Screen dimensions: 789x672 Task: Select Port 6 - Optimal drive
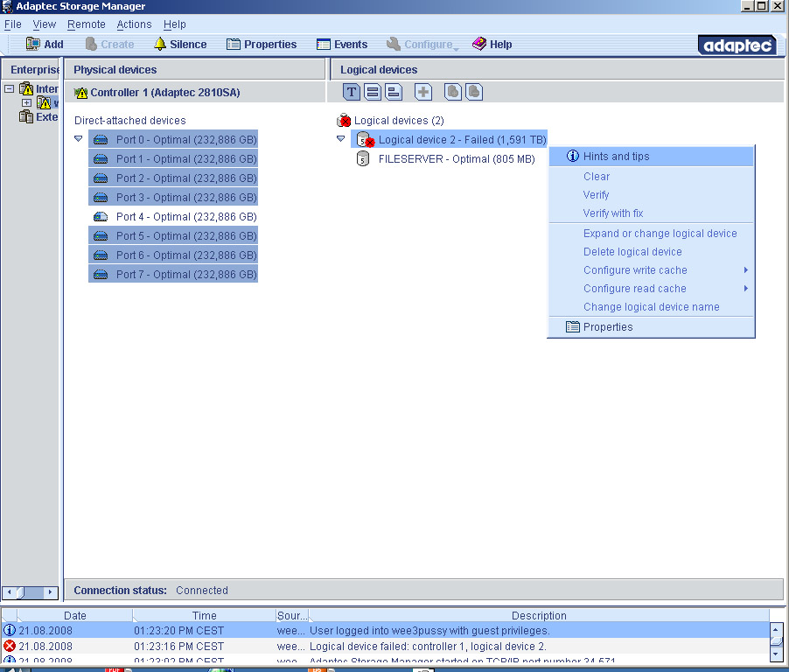pyautogui.click(x=173, y=255)
